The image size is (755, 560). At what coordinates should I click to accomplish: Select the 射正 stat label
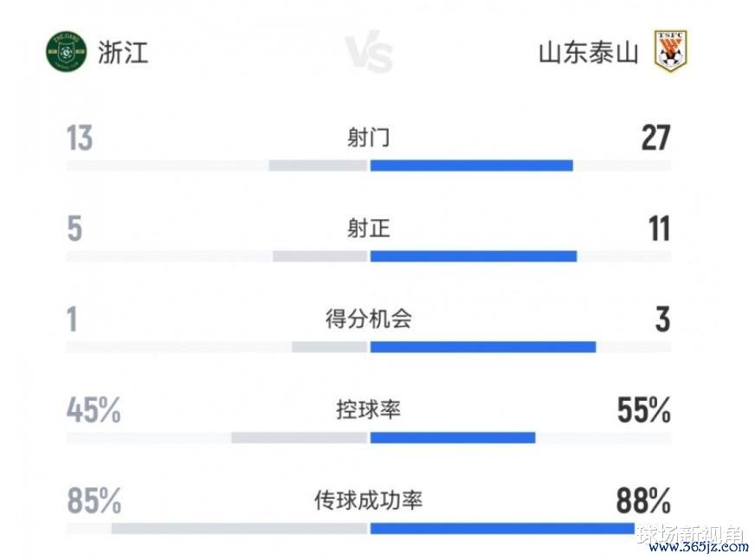[x=369, y=229]
